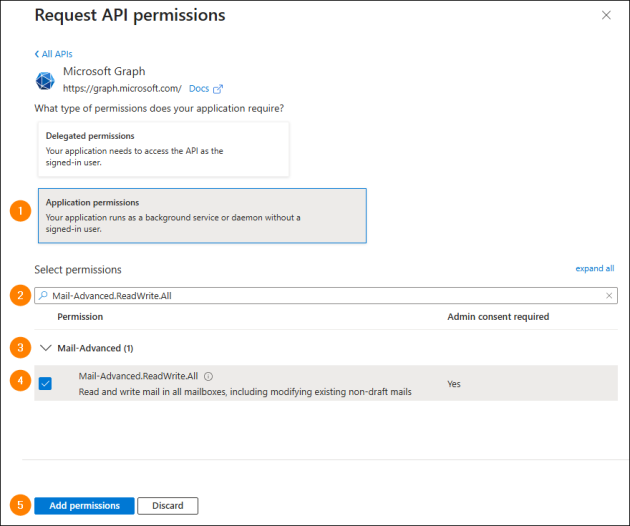Select Delegated permissions card

point(164,149)
